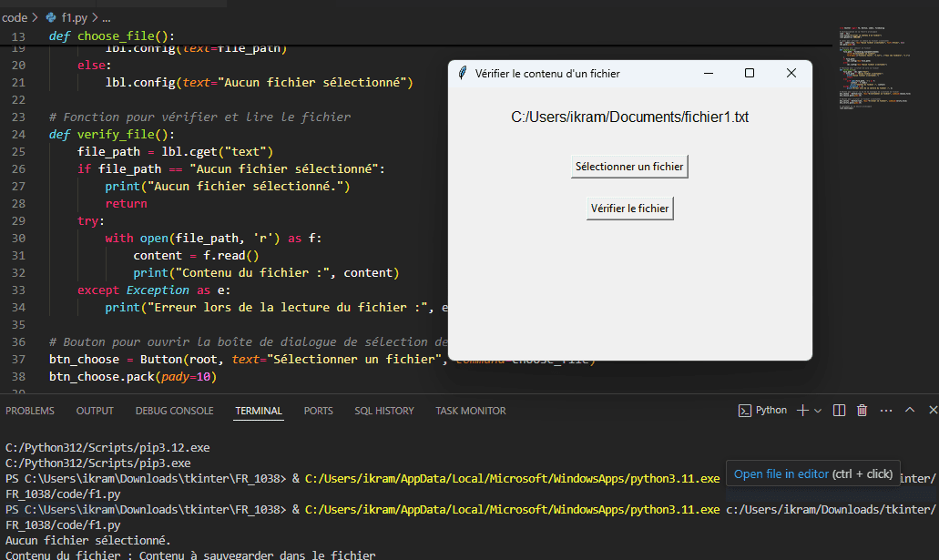939x560 pixels.
Task: Click 'code' folder in breadcrumb
Action: tap(15, 18)
